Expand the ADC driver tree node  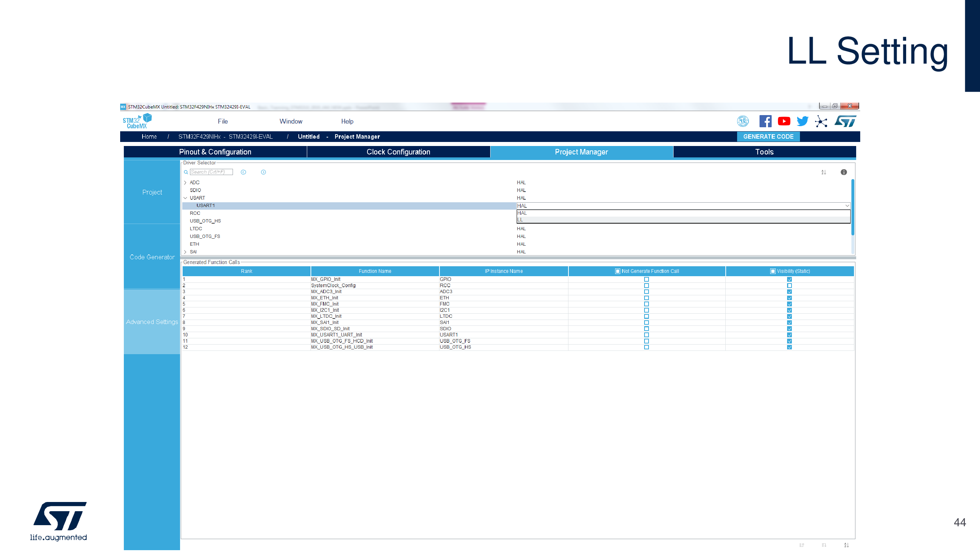tap(185, 183)
